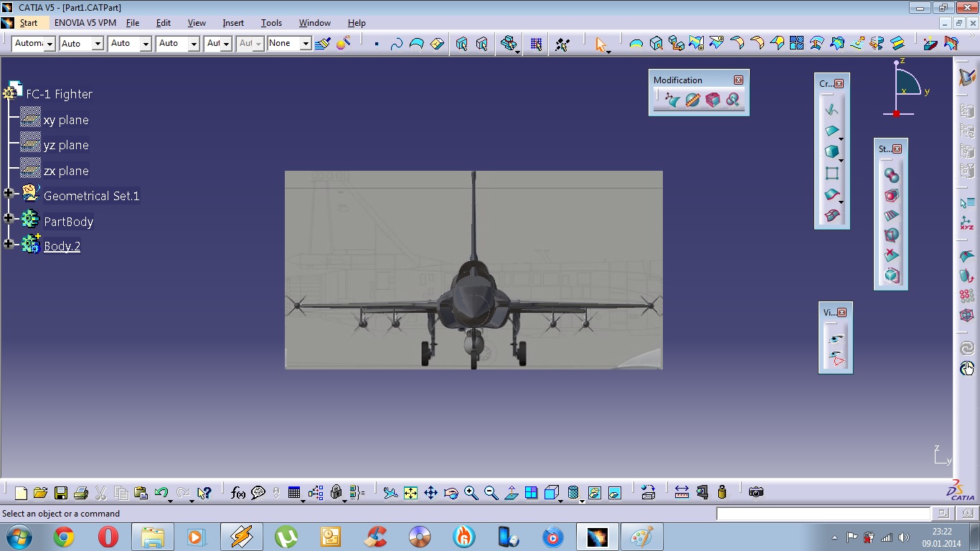Click the Zoom Out magnifier
Viewport: 980px width, 551px height.
[491, 493]
